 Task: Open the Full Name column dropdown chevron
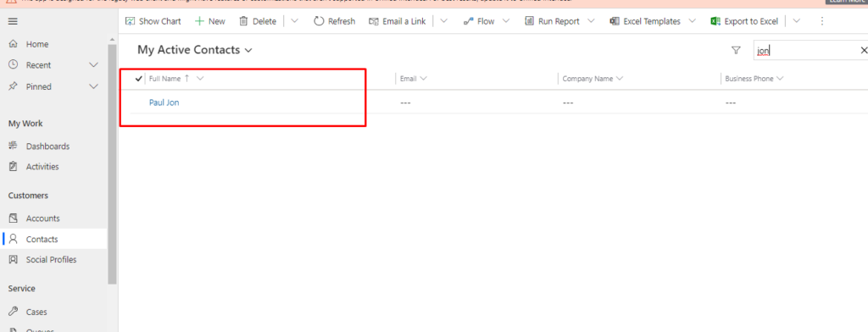click(x=200, y=79)
